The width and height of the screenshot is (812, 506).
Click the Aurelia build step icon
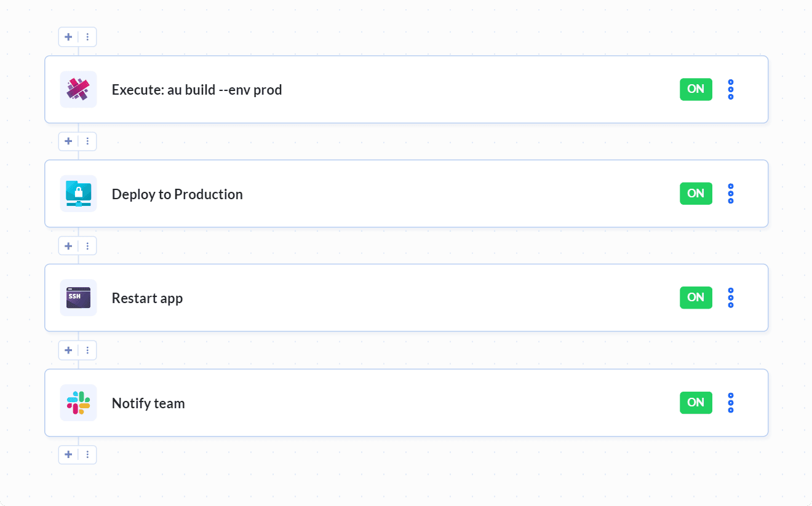pyautogui.click(x=78, y=89)
